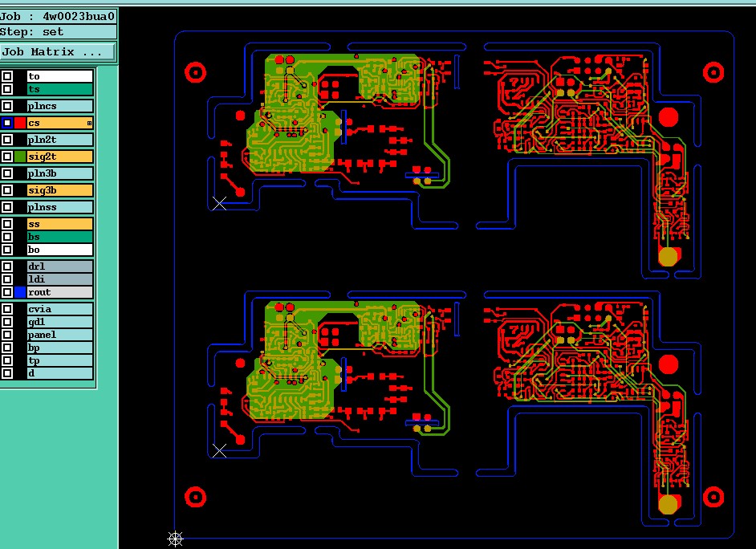Select the gd1 layer name
Viewport: 756px width, 549px height.
59,322
